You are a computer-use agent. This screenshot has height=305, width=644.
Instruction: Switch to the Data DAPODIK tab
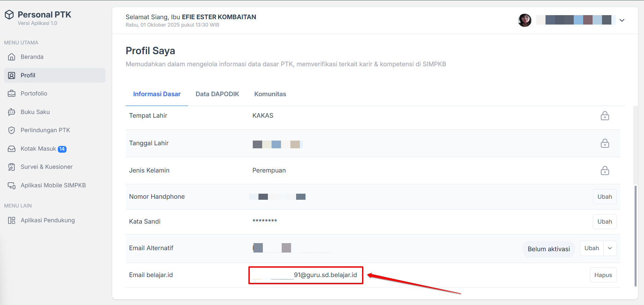click(x=217, y=94)
